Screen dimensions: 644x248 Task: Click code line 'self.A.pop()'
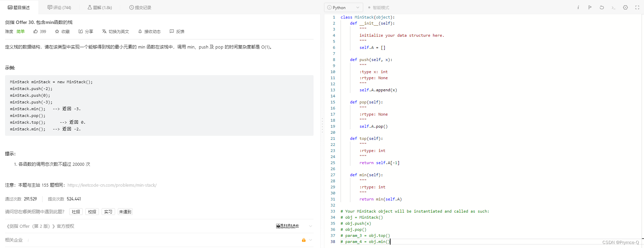pos(373,126)
